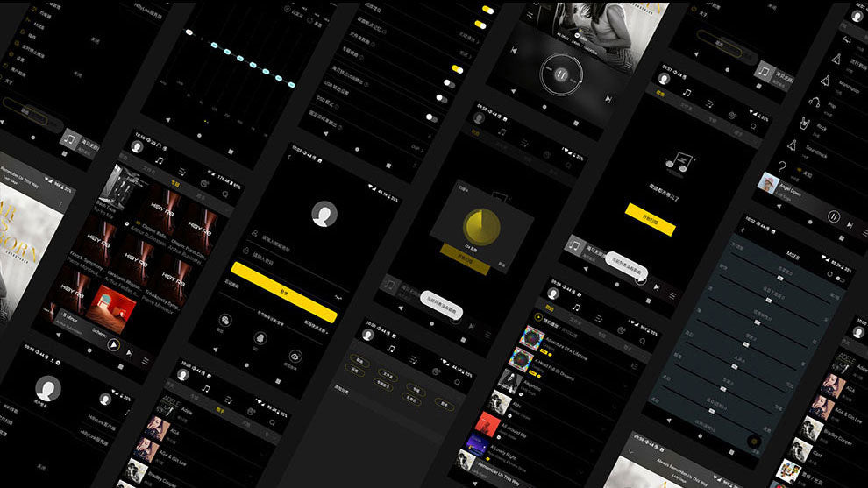The height and width of the screenshot is (488, 868).
Task: Tap the profile avatar on login screen
Action: coord(325,214)
